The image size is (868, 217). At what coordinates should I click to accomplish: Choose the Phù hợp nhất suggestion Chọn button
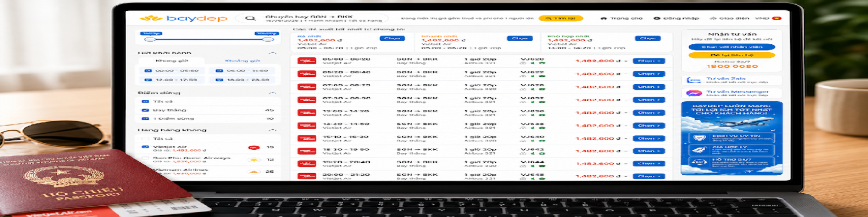pyautogui.click(x=648, y=38)
